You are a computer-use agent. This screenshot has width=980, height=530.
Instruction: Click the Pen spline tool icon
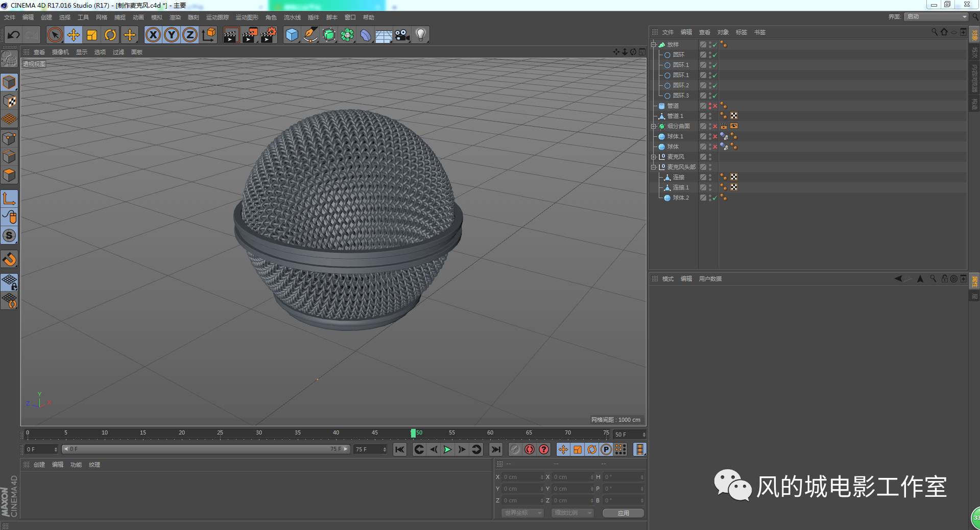310,35
